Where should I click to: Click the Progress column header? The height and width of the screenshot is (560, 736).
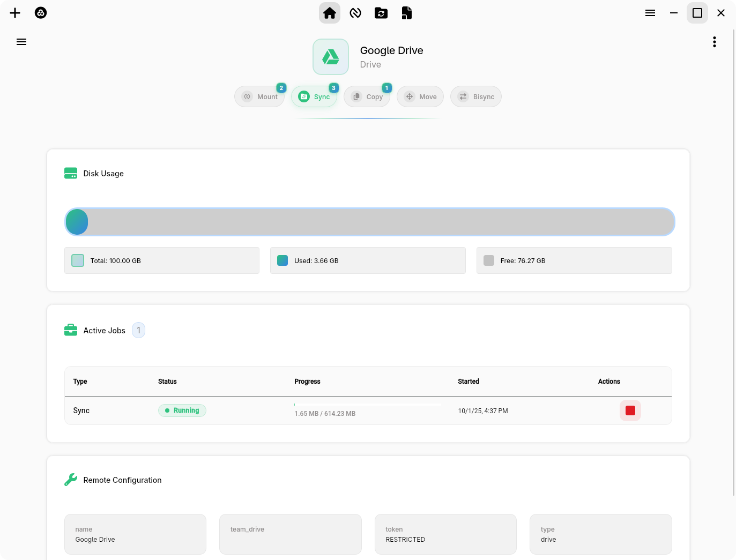pos(307,382)
